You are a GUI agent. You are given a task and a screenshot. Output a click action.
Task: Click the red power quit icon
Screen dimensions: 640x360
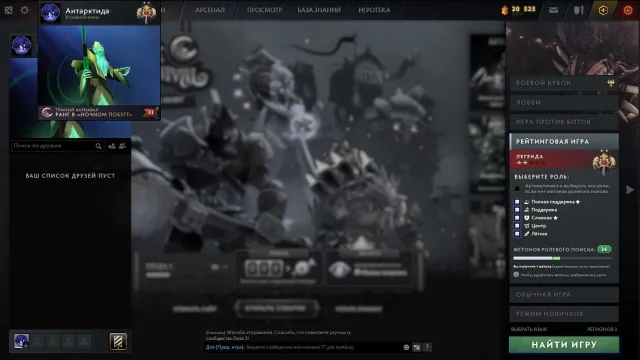click(628, 10)
